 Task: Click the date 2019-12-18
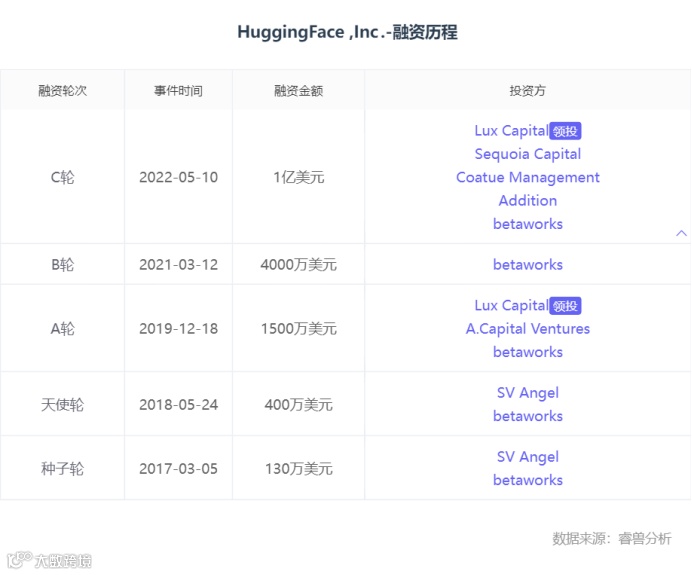click(178, 329)
